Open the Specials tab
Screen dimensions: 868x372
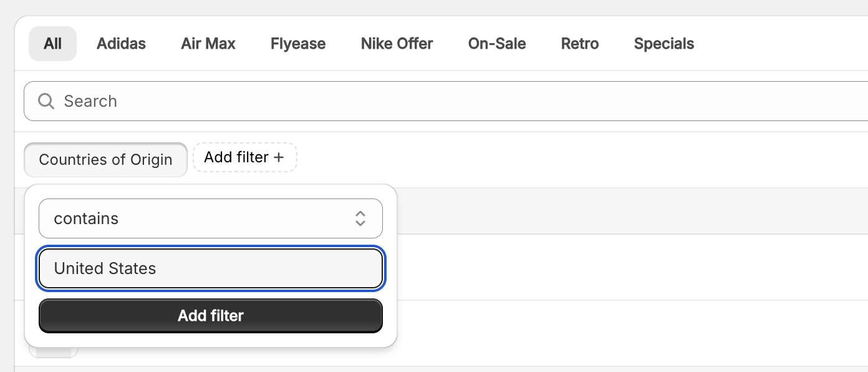tap(664, 44)
